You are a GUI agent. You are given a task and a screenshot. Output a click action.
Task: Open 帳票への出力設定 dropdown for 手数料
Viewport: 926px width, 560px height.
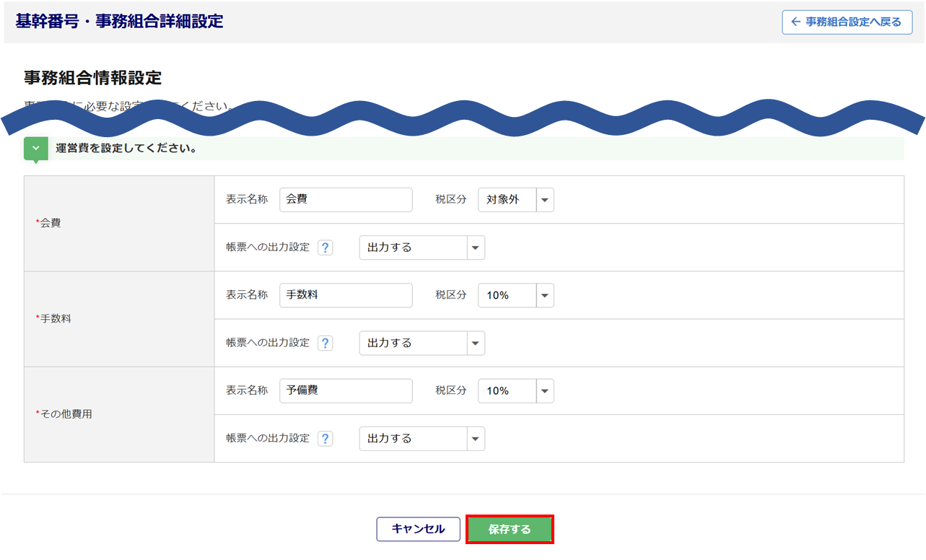coord(421,343)
